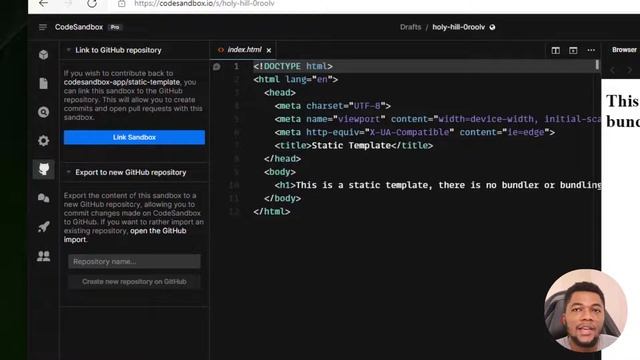Click the Drafts breadcrumb
Screen dimensions: 640x360
point(410,27)
